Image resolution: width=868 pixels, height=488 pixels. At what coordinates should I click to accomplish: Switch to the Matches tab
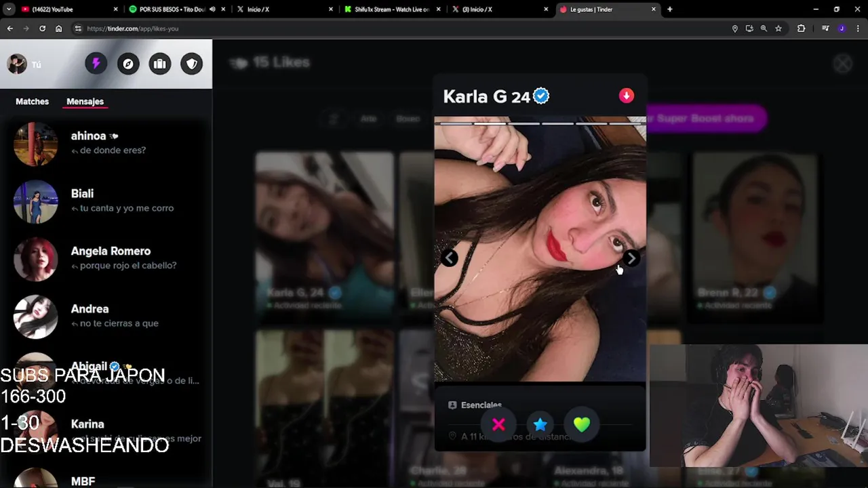coord(32,102)
